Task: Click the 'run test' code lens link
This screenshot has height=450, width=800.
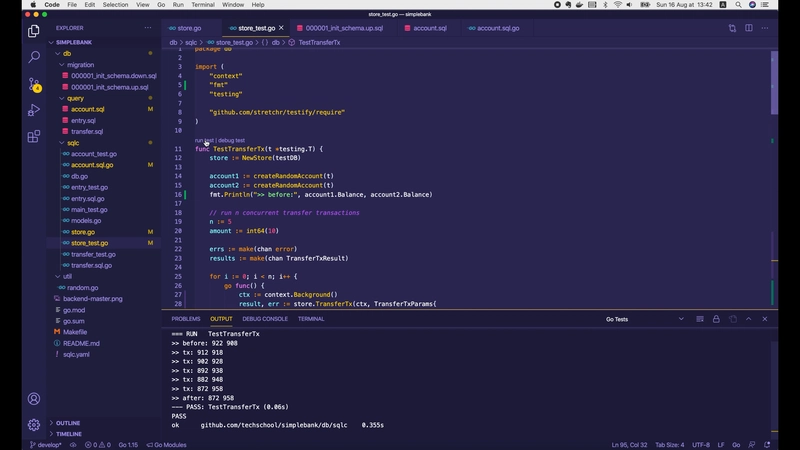Action: (x=204, y=141)
